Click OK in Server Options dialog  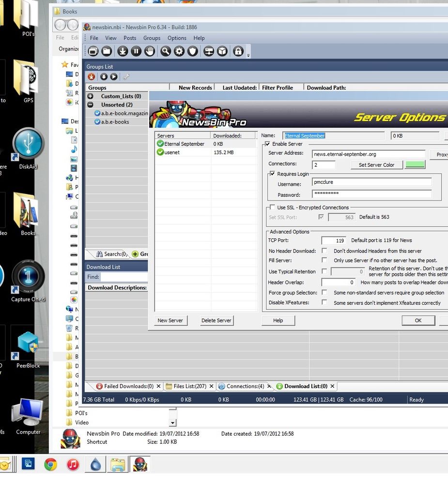click(418, 320)
